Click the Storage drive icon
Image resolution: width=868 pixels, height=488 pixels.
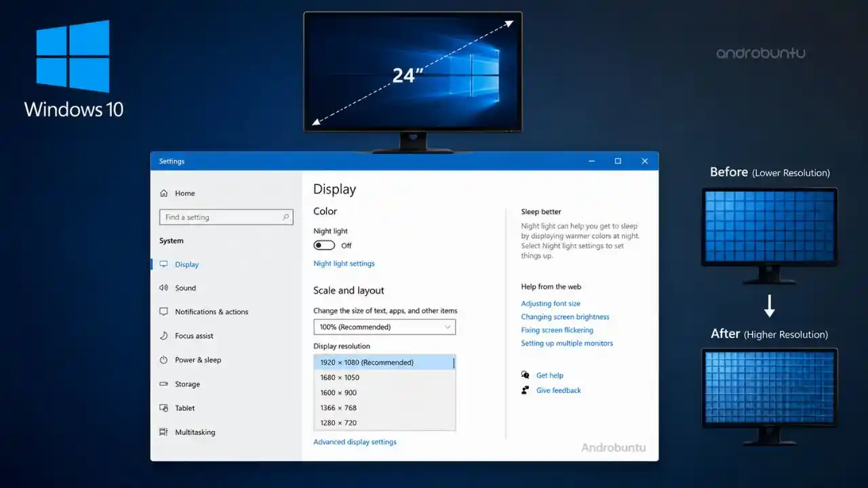click(x=163, y=384)
